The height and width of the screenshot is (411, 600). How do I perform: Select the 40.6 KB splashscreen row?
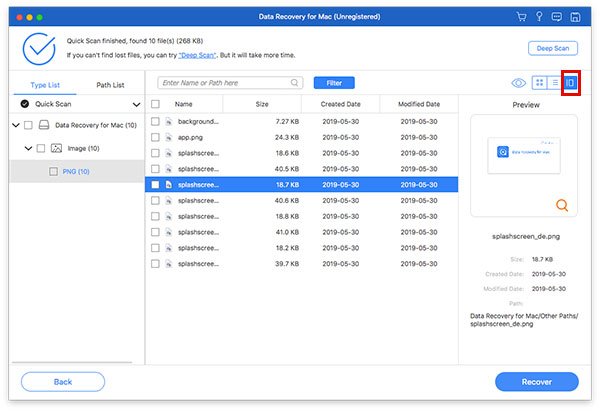pyautogui.click(x=302, y=201)
